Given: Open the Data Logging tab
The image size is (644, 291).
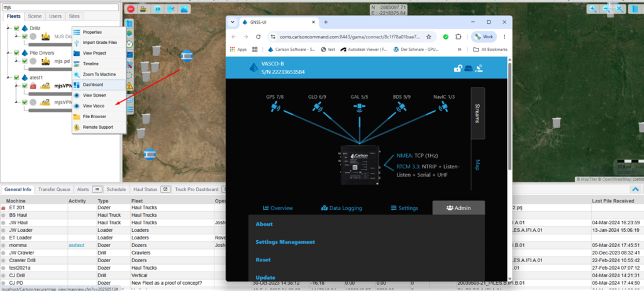Looking at the screenshot, I should pos(341,208).
